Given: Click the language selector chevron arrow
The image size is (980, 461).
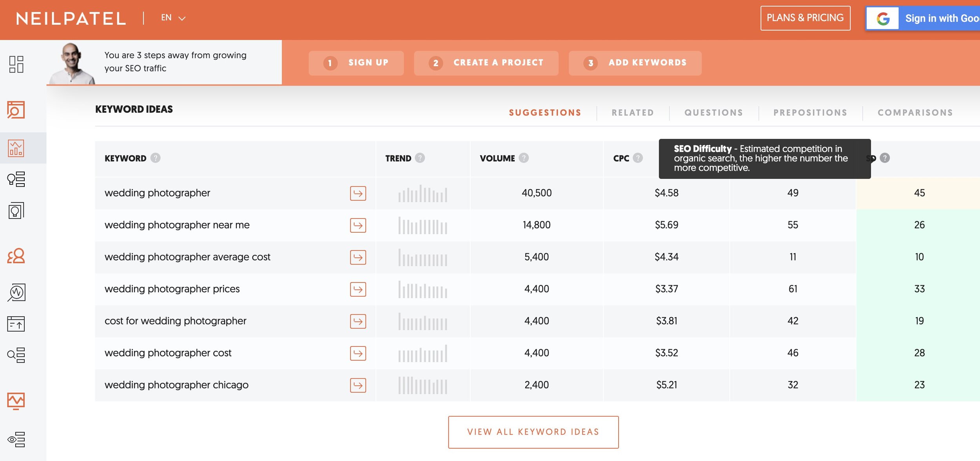Looking at the screenshot, I should [x=182, y=18].
